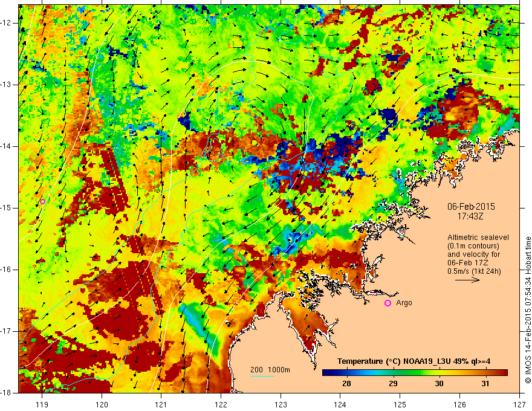Click the '(0.1m contours)' legend line
532x411 pixels.
pos(473,246)
